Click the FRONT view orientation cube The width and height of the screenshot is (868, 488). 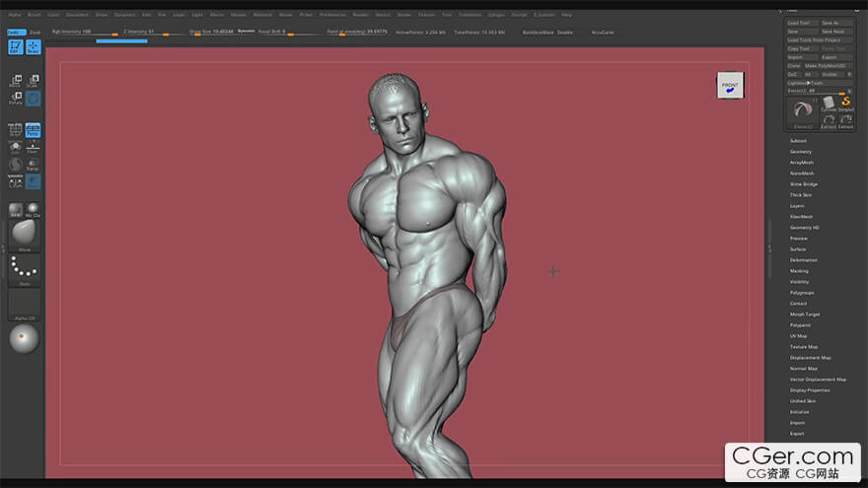coord(730,87)
